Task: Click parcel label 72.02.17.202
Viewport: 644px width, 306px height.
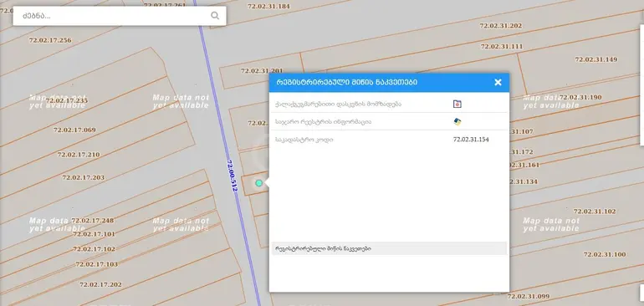Action: 100,284
